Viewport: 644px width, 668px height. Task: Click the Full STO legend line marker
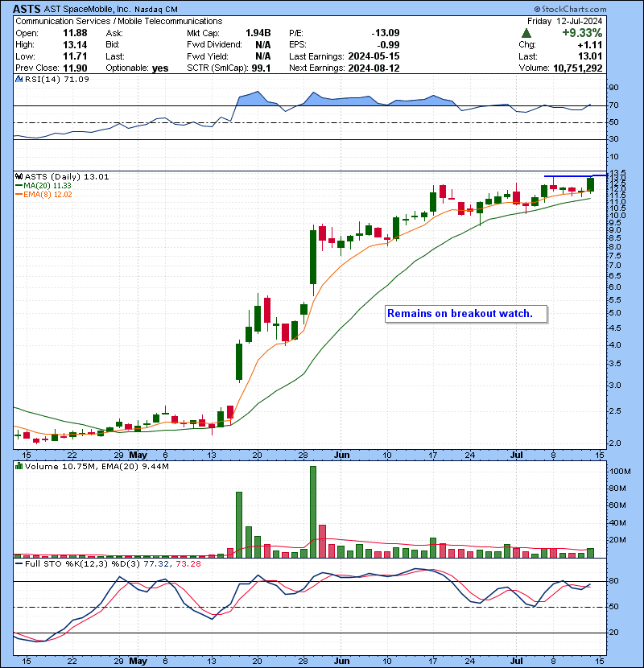(19, 563)
